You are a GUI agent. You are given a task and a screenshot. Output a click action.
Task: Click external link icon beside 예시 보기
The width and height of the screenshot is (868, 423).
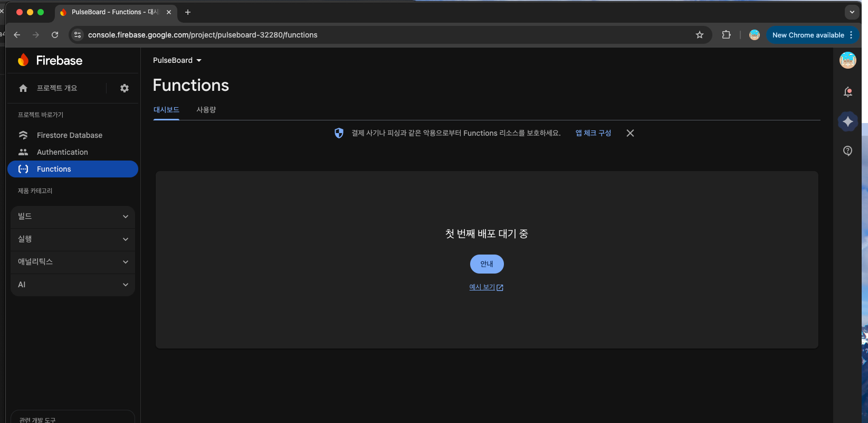[500, 288]
